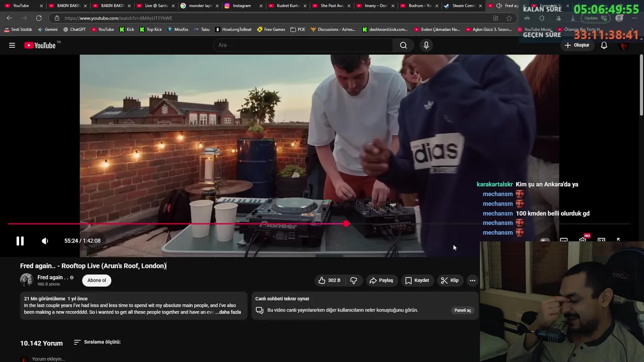The image size is (644, 362).
Task: Switch to the monster laptop Google tab
Action: pos(198,6)
